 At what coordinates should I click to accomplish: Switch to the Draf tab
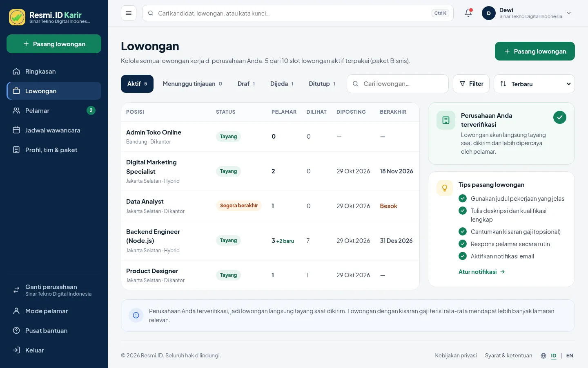(x=246, y=84)
